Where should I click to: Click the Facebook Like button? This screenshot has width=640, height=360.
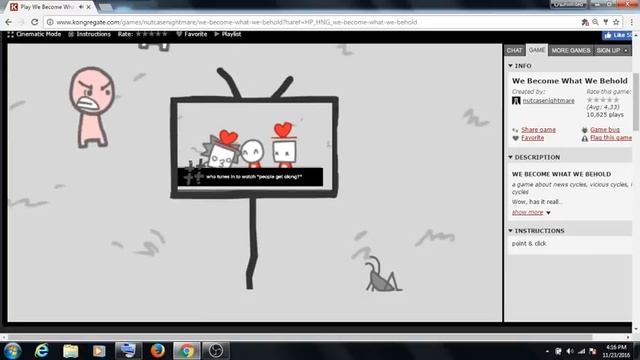(x=617, y=36)
